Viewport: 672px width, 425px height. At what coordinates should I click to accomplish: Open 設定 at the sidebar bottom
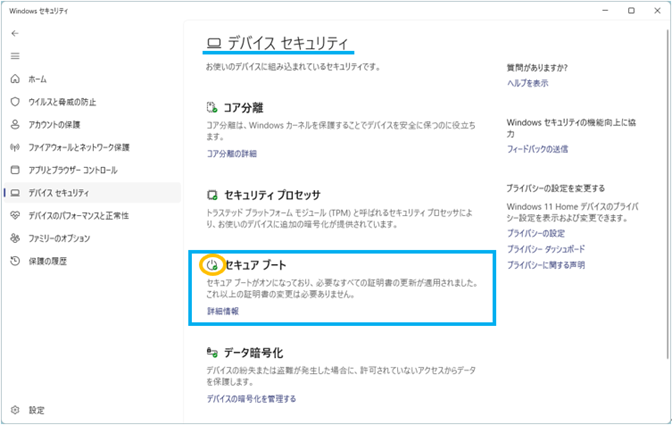(x=37, y=410)
